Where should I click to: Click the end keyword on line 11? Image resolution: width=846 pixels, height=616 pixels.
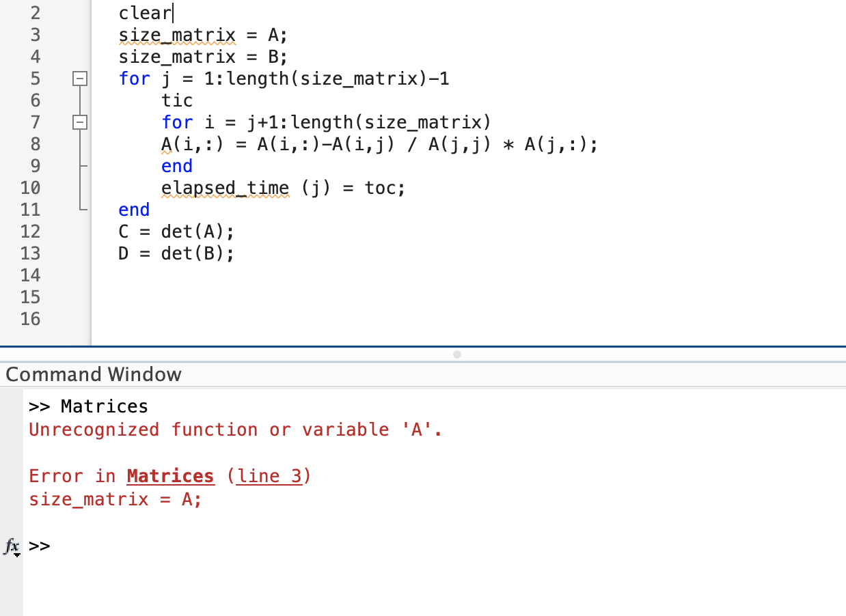pos(134,210)
